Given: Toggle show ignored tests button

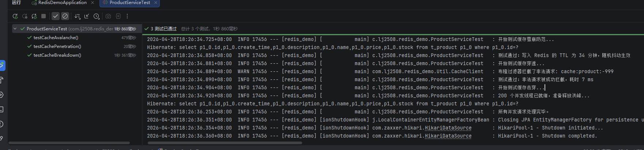Looking at the screenshot, I should (x=65, y=16).
